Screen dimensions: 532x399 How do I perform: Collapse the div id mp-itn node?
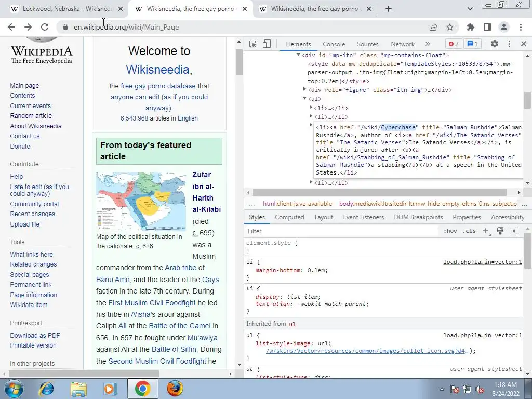tap(298, 55)
